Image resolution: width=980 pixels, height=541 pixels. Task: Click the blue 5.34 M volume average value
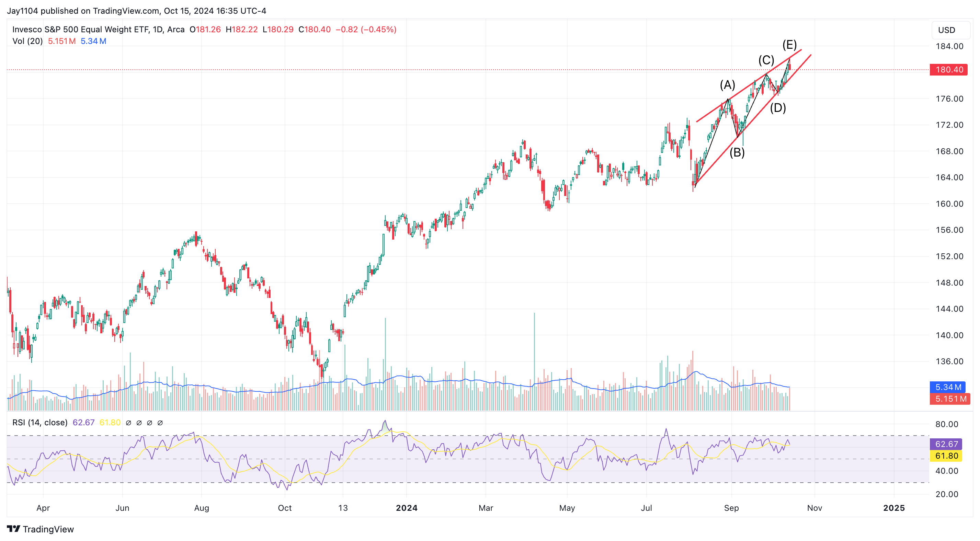coord(93,41)
